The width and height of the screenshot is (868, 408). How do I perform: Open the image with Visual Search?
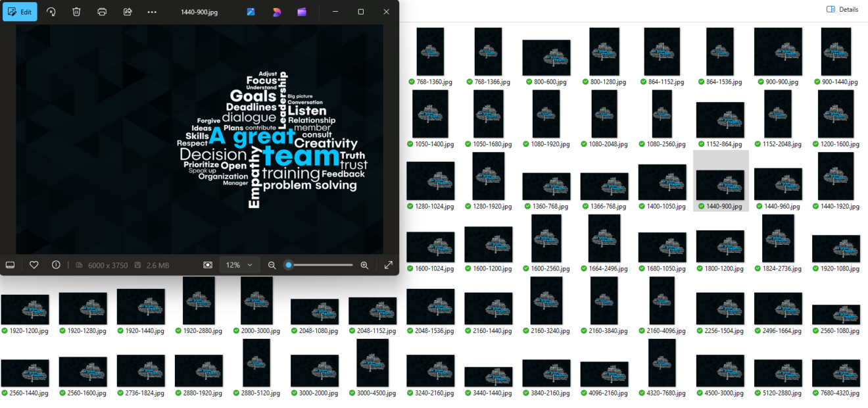[x=251, y=12]
